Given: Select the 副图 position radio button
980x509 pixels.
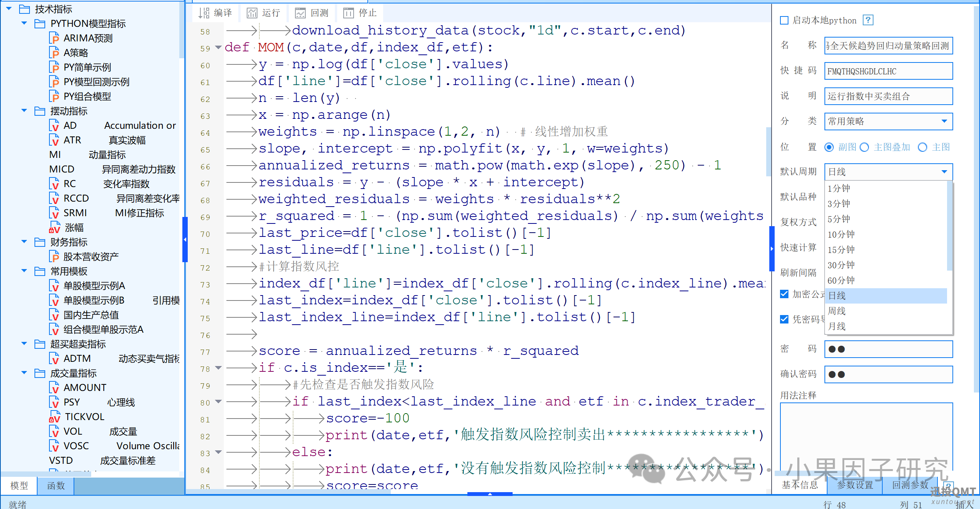Looking at the screenshot, I should point(829,147).
